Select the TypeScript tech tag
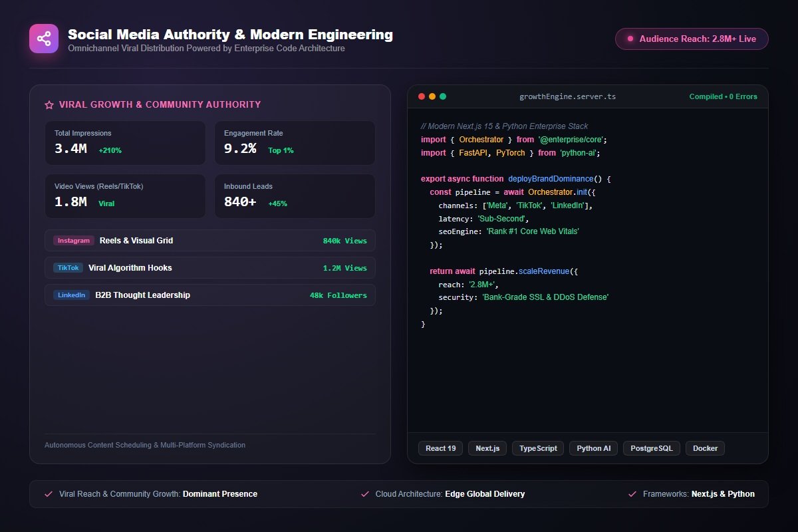Screen dimensions: 798x532 [x=538, y=448]
